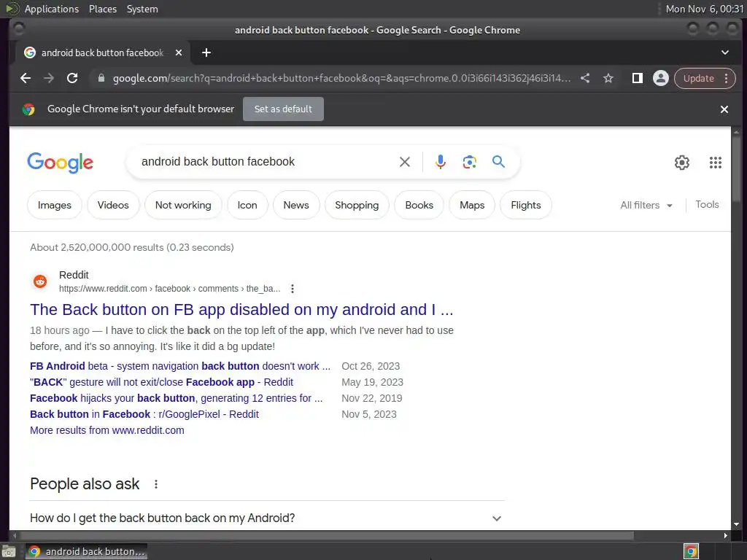Screen dimensions: 747x560
Task: Go back using Chrome's back arrow
Action: [x=26, y=78]
